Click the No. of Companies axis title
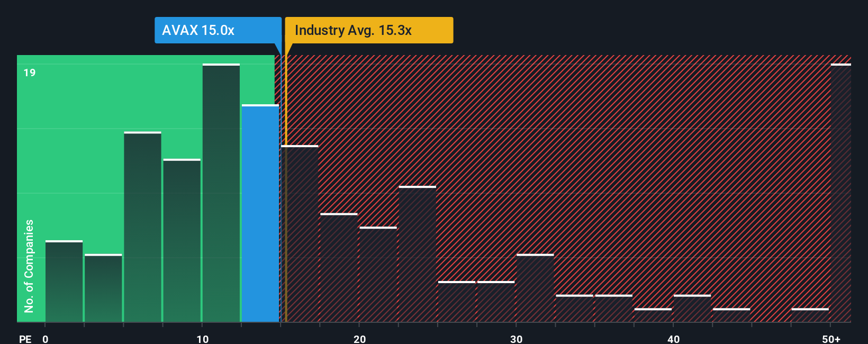This screenshot has width=868, height=344. [x=29, y=266]
